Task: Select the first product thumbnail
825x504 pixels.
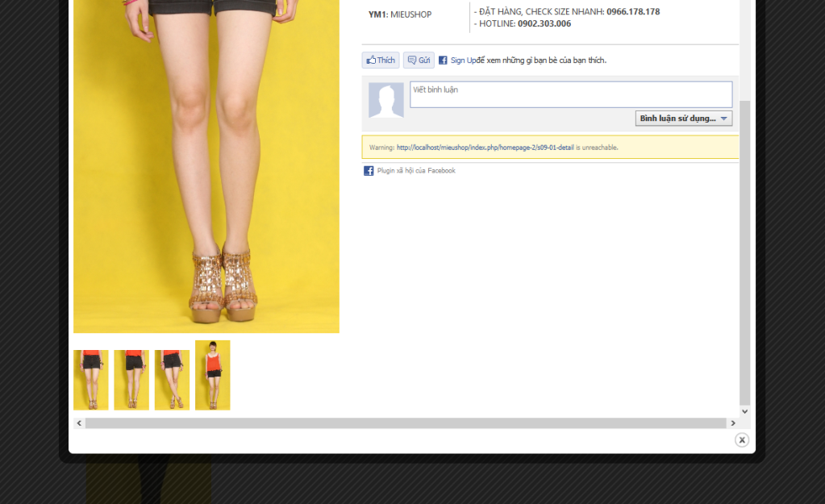Action: click(91, 380)
